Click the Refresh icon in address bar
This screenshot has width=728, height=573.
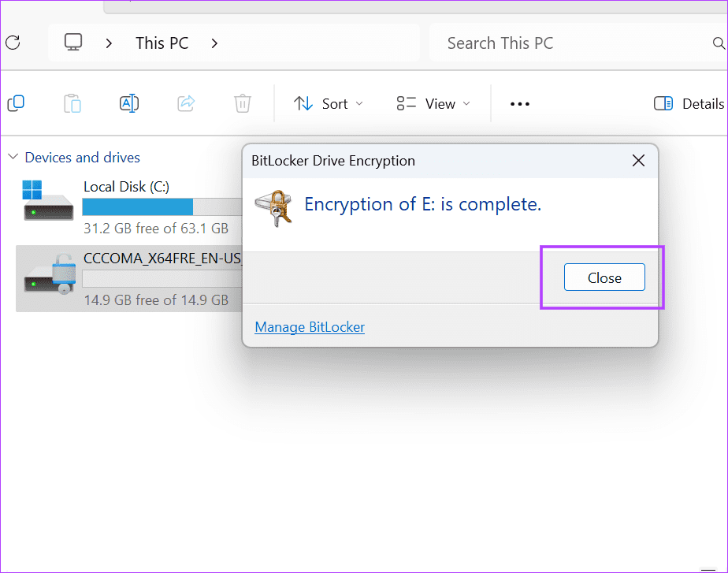click(12, 43)
